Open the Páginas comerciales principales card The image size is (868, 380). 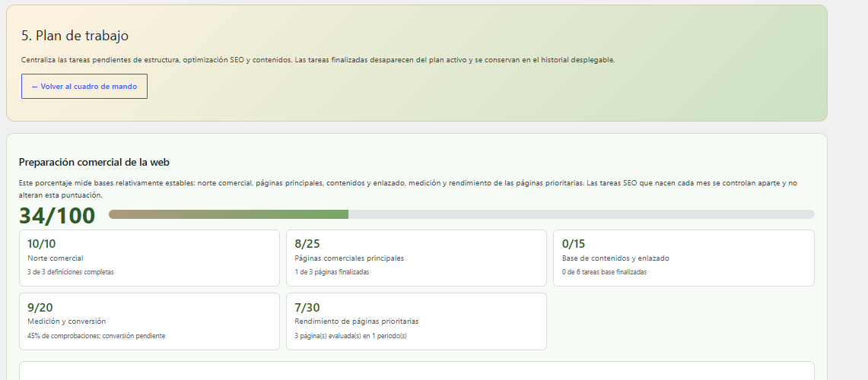point(416,258)
